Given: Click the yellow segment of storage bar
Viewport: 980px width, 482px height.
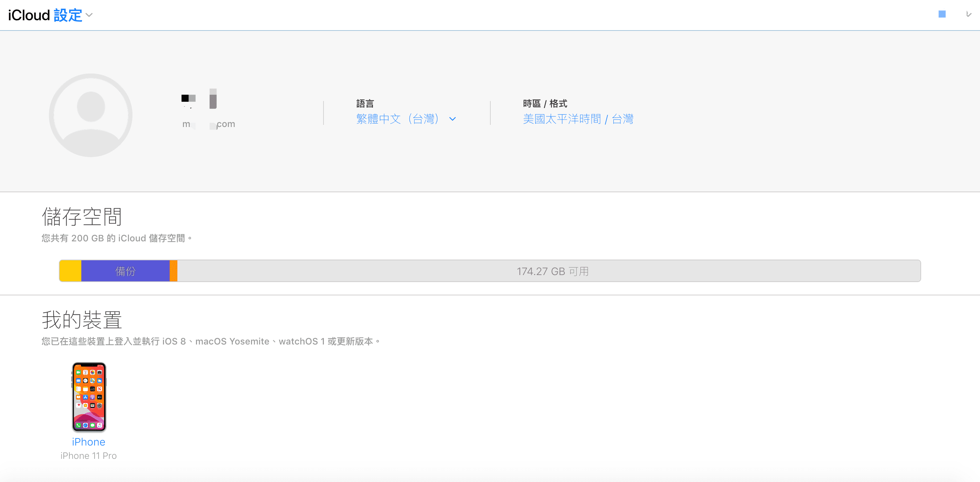Looking at the screenshot, I should [70, 271].
